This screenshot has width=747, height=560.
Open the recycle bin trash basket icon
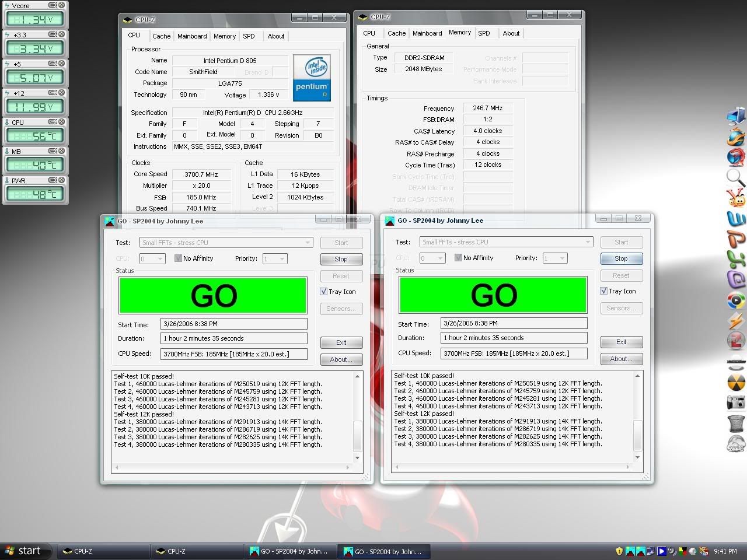click(736, 423)
